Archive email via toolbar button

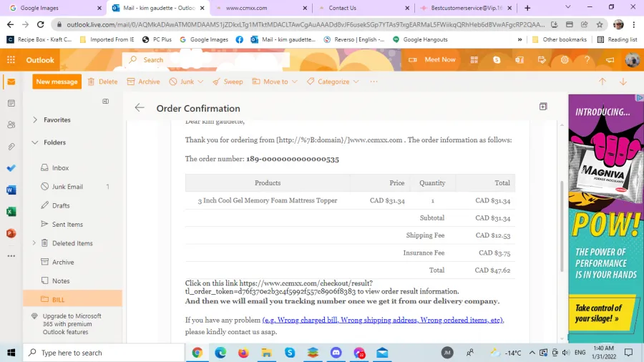[x=143, y=82]
